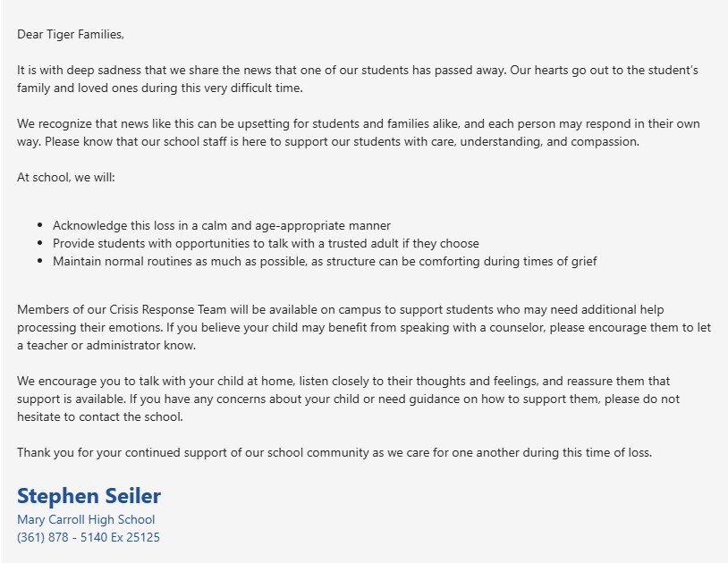Viewport: 728px width, 563px height.
Task: Click the first bullet about acknowledging loss
Action: (x=222, y=225)
